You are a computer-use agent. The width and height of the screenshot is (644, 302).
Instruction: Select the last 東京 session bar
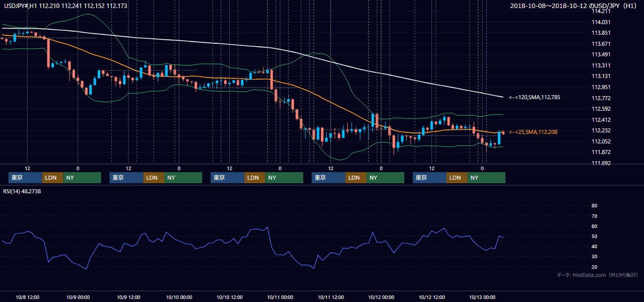pos(429,178)
